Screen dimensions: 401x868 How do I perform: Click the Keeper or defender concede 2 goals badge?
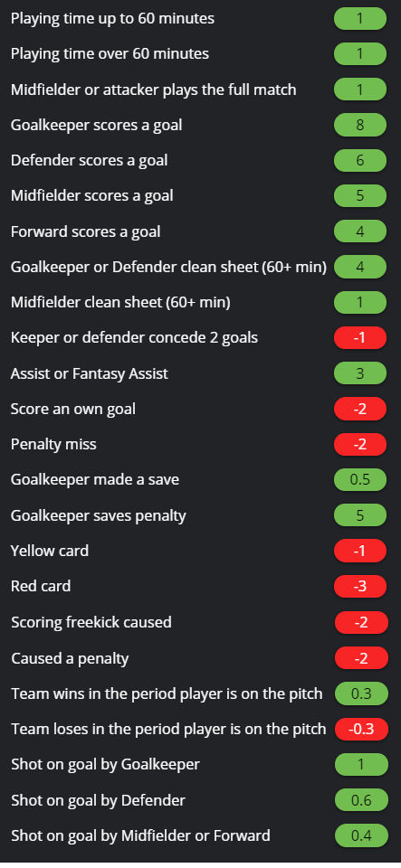coord(360,337)
